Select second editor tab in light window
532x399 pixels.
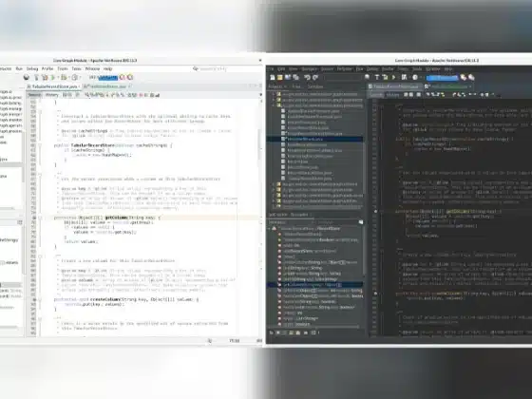pyautogui.click(x=108, y=86)
